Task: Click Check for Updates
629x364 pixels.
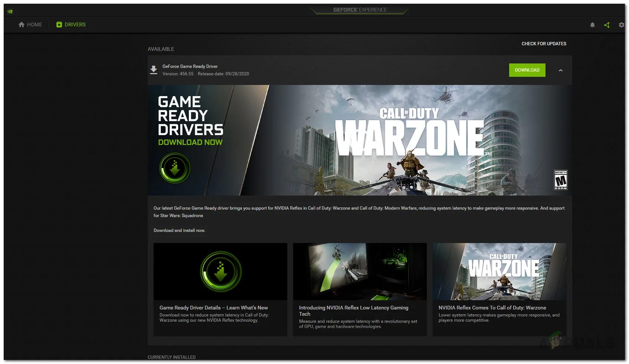Action: (544, 44)
